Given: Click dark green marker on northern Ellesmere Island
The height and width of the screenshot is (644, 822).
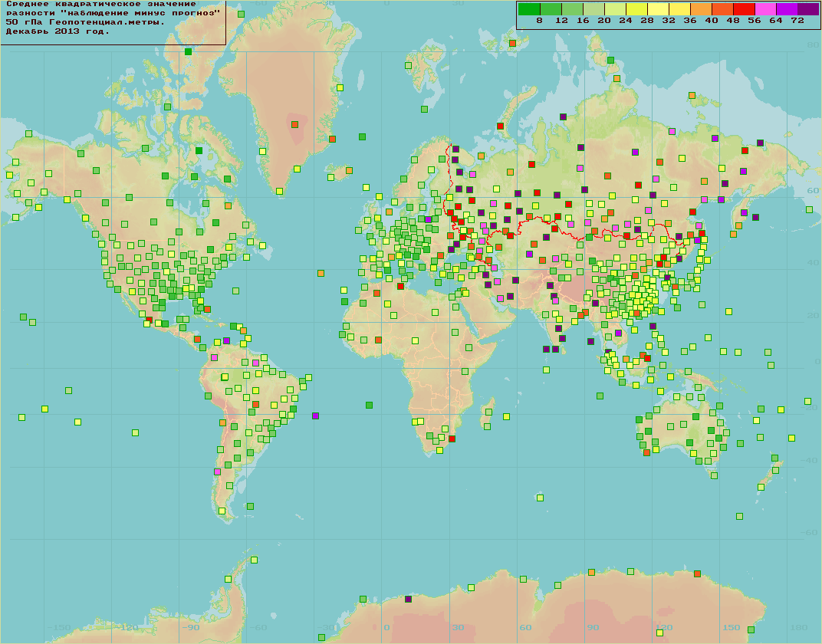Looking at the screenshot, I should [x=188, y=51].
